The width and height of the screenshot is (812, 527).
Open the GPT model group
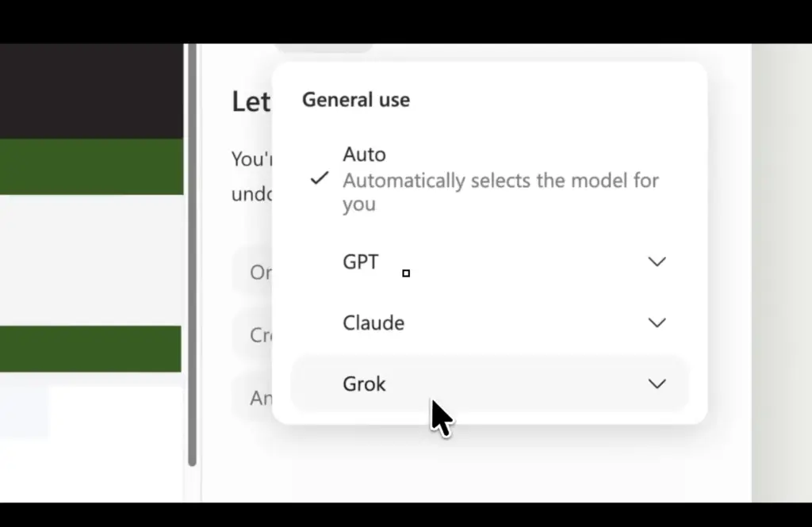coord(489,262)
